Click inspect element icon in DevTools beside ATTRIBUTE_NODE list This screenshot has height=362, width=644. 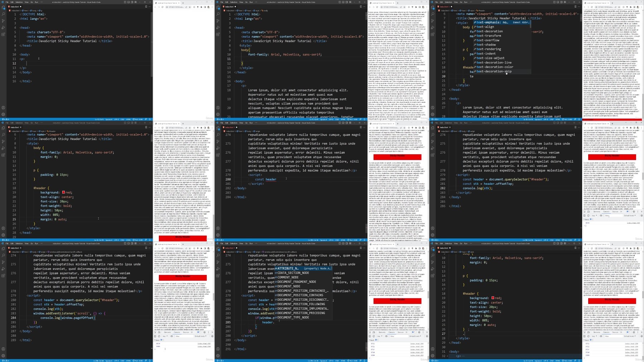point(370,332)
